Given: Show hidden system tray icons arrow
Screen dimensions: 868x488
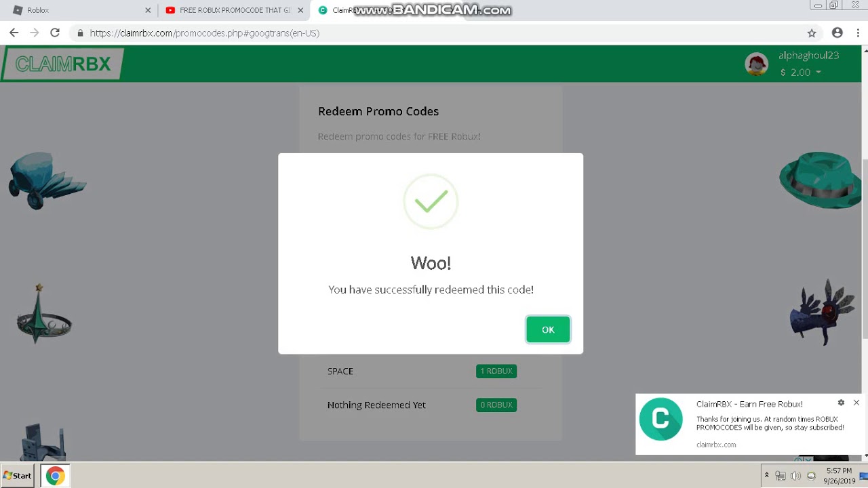Looking at the screenshot, I should click(766, 476).
